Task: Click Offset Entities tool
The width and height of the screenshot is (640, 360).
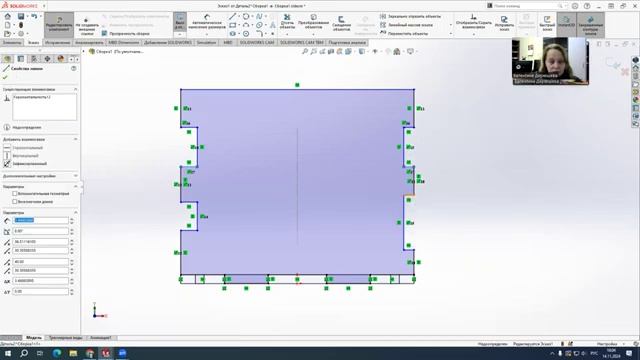Action: click(341, 24)
